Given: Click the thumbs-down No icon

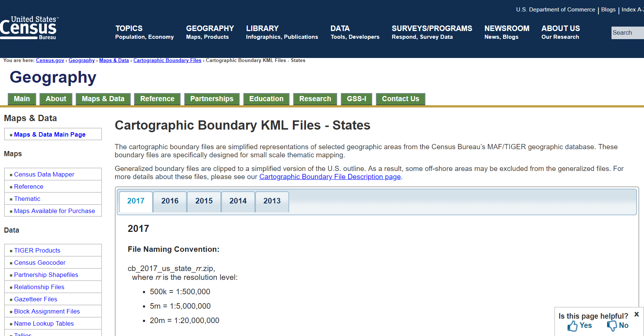Looking at the screenshot, I should (612, 326).
